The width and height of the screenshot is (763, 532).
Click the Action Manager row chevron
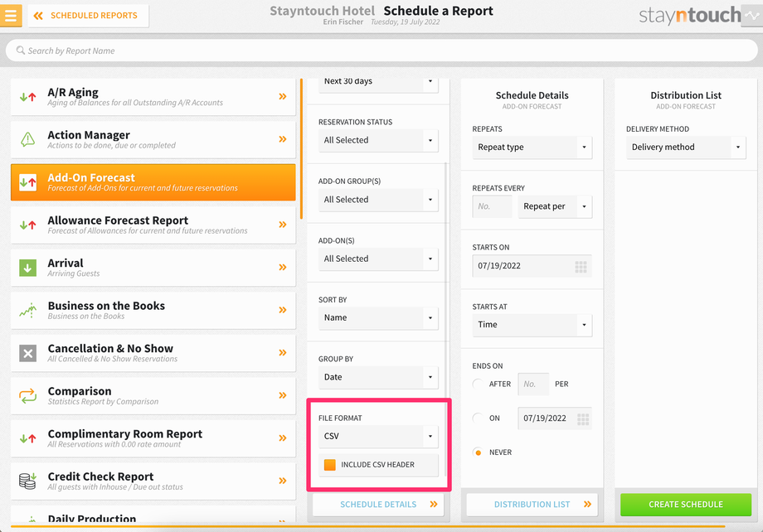283,139
